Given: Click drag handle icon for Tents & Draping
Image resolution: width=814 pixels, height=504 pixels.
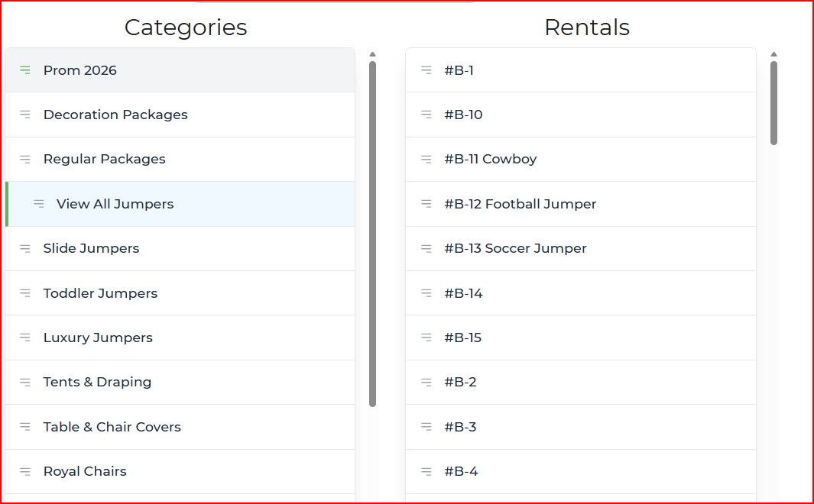Looking at the screenshot, I should [25, 382].
